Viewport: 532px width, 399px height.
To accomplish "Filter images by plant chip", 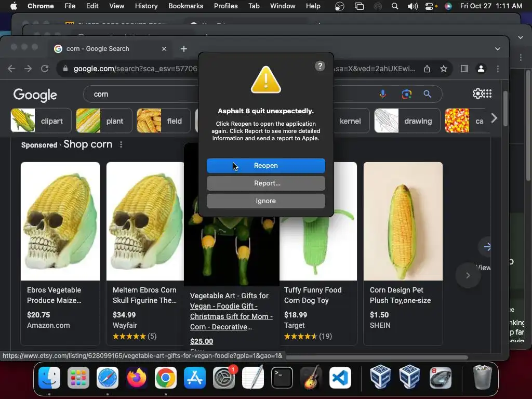I will tap(104, 121).
